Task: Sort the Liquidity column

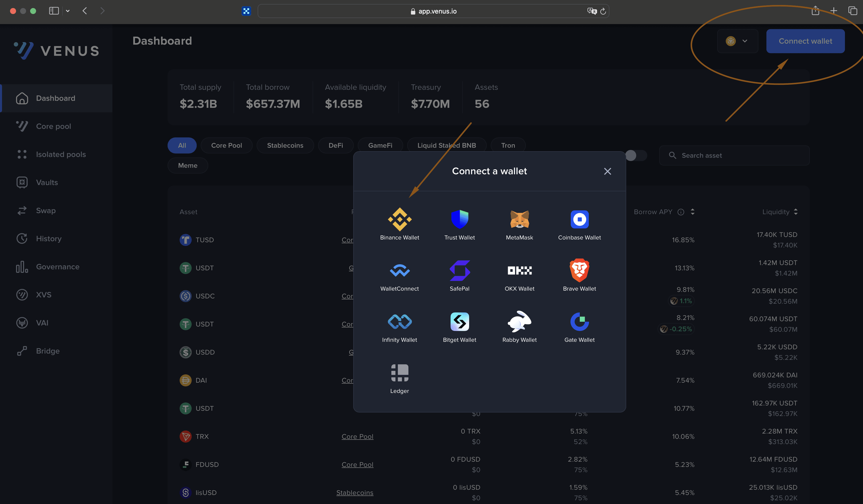Action: (795, 212)
